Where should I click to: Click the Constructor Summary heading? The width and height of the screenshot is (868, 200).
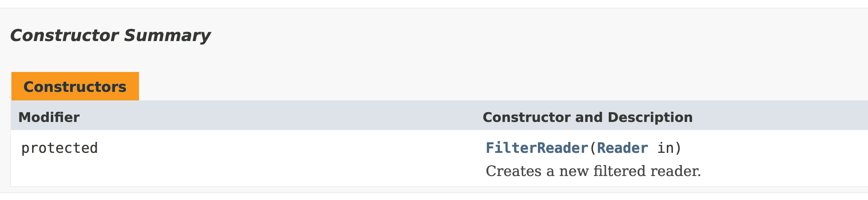(x=110, y=36)
